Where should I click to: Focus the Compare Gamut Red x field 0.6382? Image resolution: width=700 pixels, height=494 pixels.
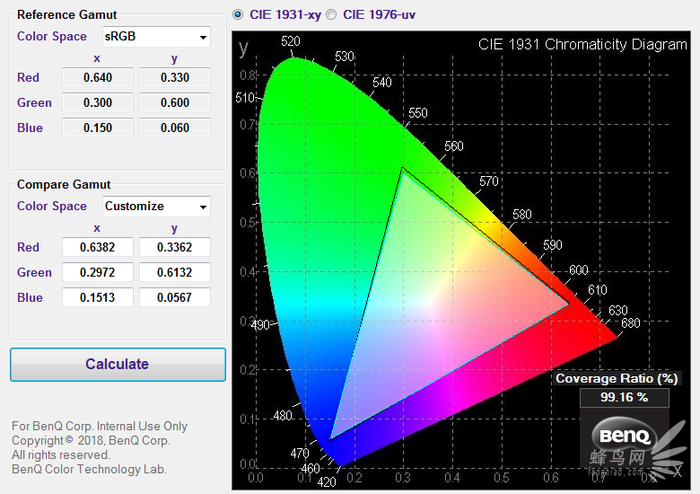[97, 247]
